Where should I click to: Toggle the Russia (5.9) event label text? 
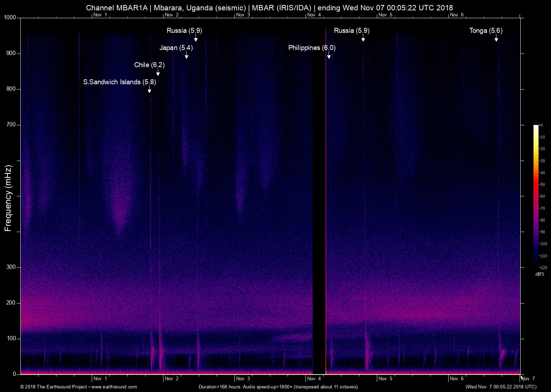pos(184,31)
